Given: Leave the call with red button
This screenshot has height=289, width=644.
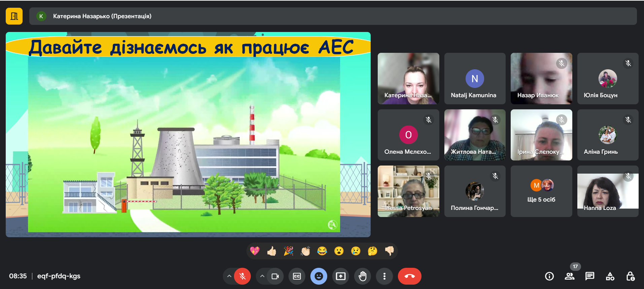Looking at the screenshot, I should (409, 276).
